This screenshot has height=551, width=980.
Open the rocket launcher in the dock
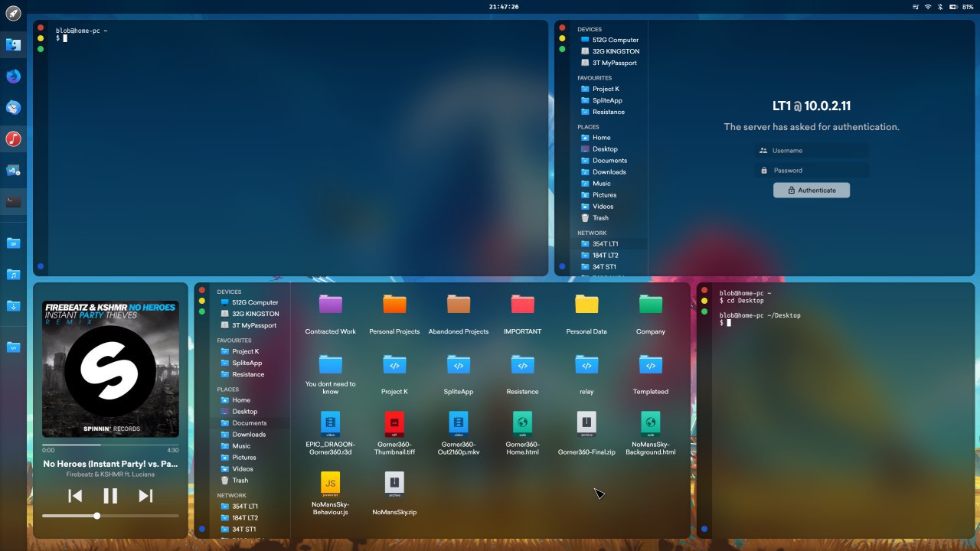(x=13, y=14)
